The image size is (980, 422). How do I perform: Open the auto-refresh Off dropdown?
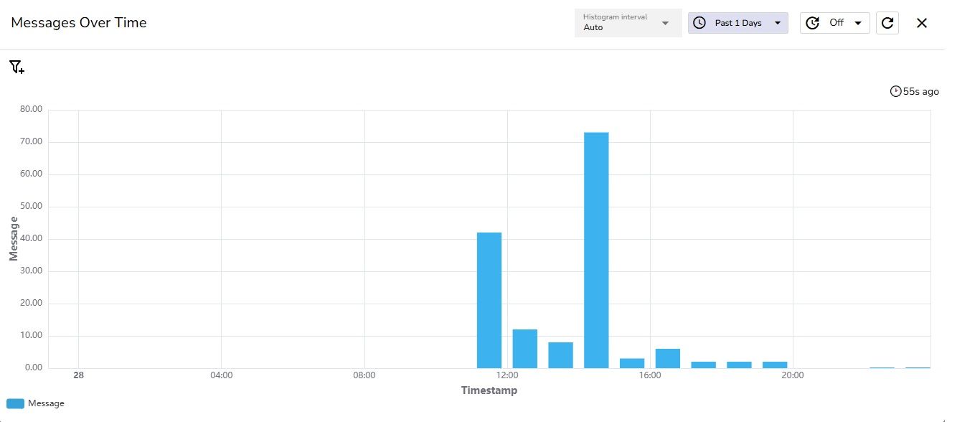point(857,22)
